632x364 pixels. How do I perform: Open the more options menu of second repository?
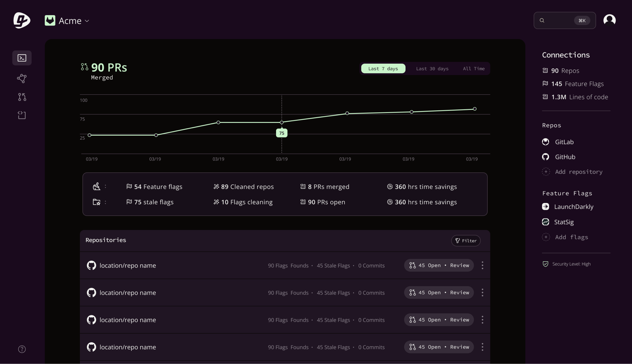[482, 292]
